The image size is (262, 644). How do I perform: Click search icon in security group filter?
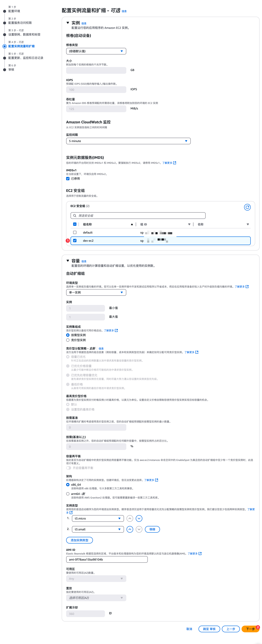coord(75,215)
